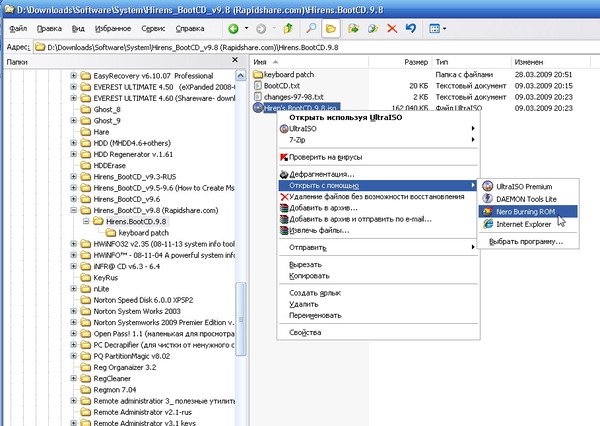This screenshot has height=426, width=600.
Task: Select the Hiren's.BootCD.9.8.iso file icon
Action: point(258,108)
